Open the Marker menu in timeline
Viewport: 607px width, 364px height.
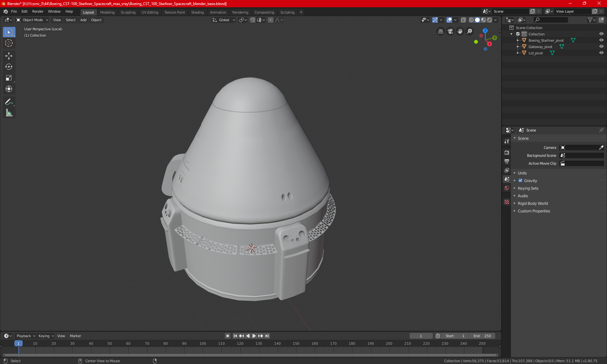pos(75,336)
